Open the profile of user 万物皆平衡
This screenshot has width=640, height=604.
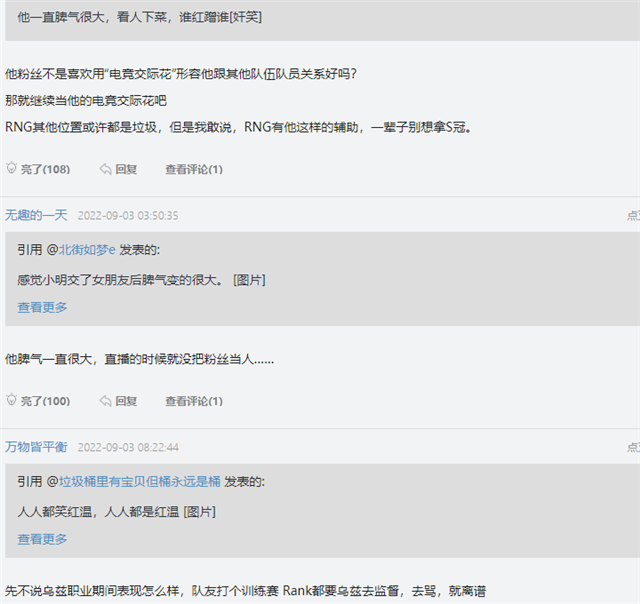pyautogui.click(x=36, y=447)
